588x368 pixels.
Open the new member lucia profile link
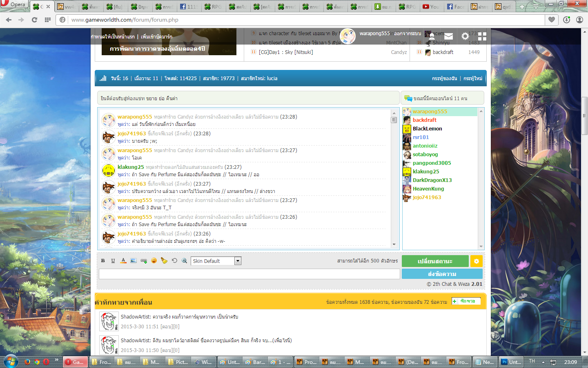(x=272, y=78)
